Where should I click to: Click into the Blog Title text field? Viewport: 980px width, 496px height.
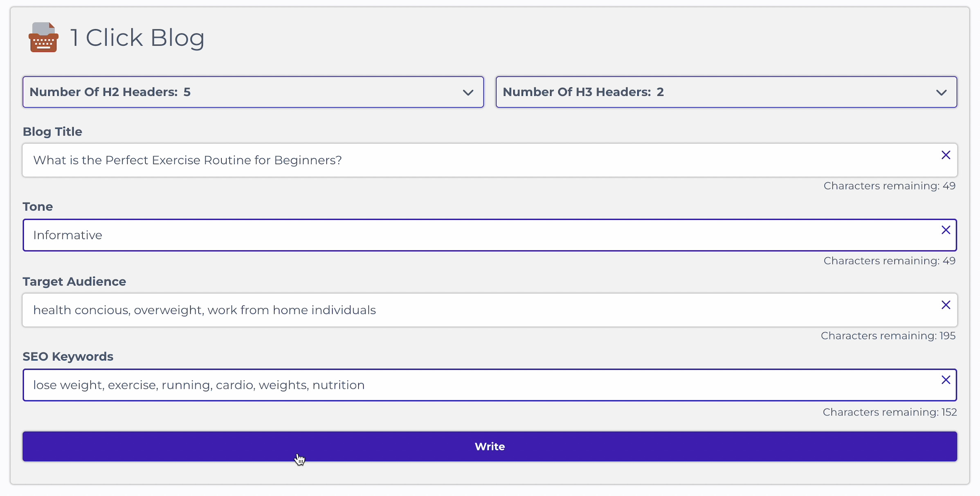click(490, 160)
